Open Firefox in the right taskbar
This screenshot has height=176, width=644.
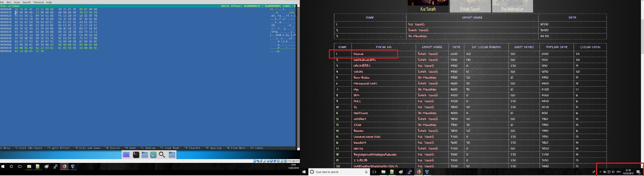(x=419, y=172)
